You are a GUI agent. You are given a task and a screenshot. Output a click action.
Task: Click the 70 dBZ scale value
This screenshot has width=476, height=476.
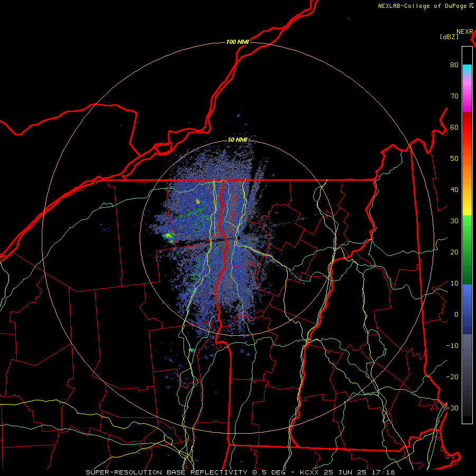[454, 96]
